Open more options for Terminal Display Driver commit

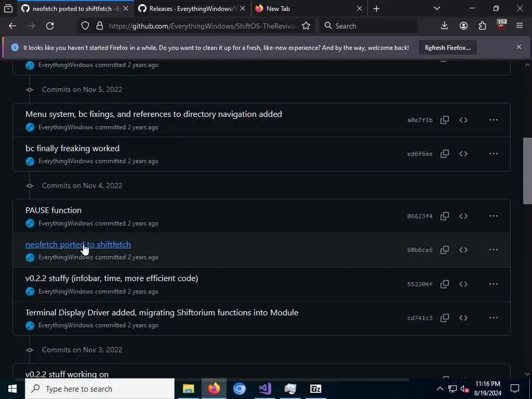click(x=494, y=318)
